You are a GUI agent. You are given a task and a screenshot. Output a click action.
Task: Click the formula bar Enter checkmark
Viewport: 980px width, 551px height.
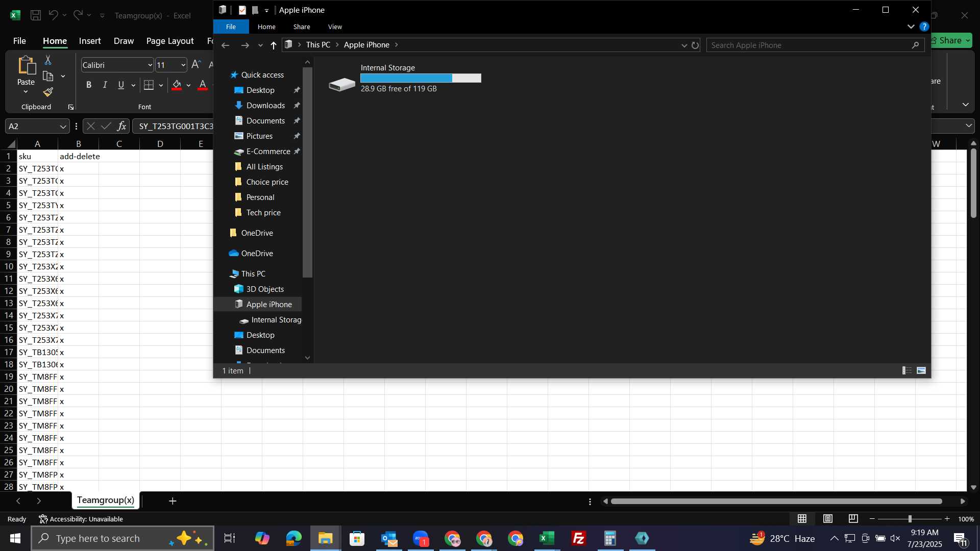106,126
